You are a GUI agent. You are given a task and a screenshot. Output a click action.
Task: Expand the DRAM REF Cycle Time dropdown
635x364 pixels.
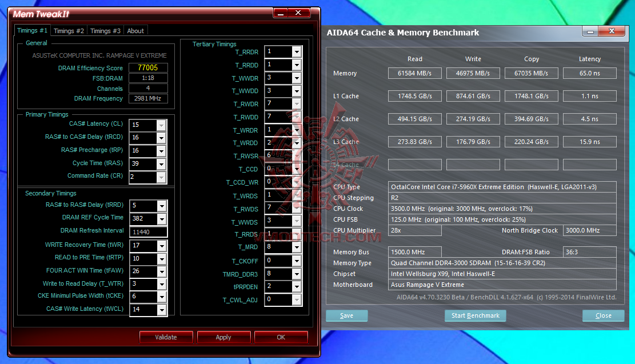(x=162, y=219)
